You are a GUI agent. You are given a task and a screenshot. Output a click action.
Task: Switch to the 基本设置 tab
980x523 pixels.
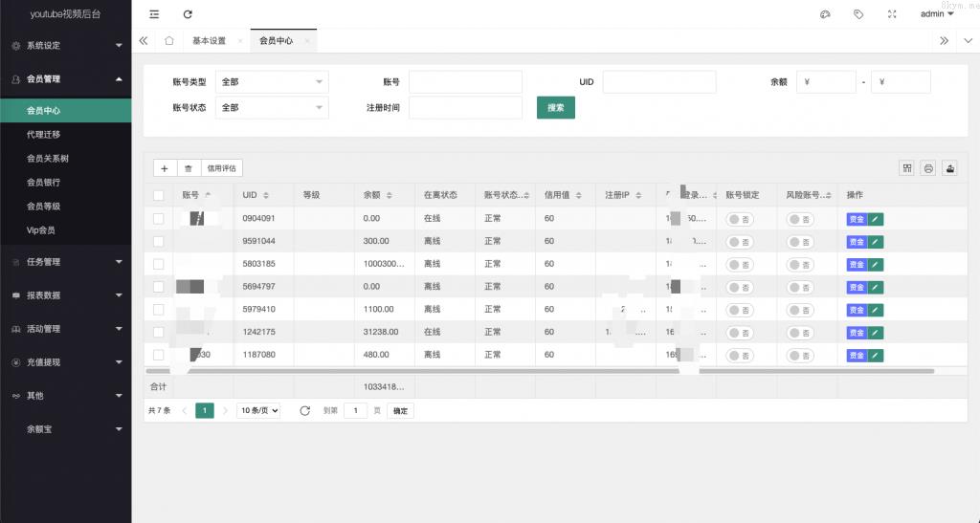pos(210,41)
